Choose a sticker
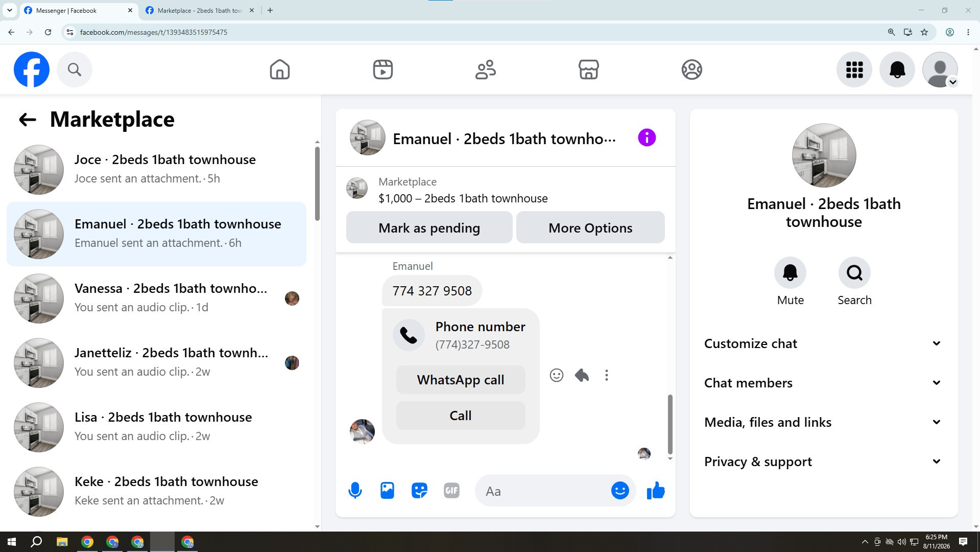 (420, 491)
